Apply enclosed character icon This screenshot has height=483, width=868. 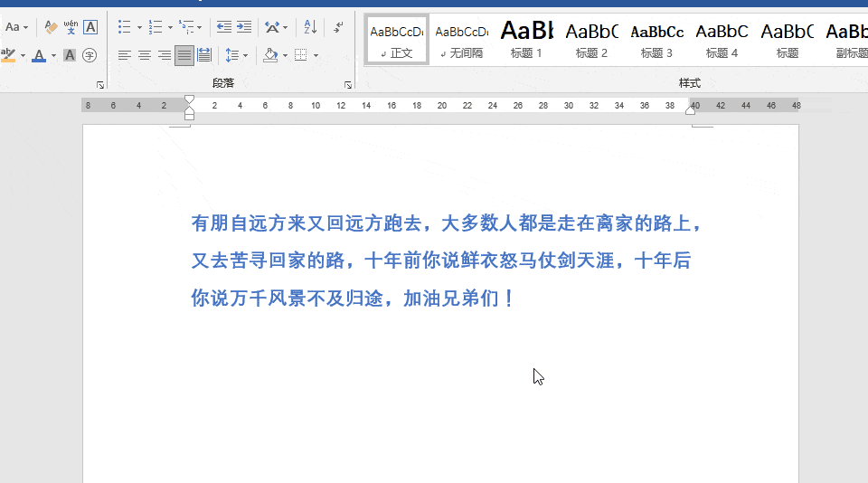[x=90, y=55]
